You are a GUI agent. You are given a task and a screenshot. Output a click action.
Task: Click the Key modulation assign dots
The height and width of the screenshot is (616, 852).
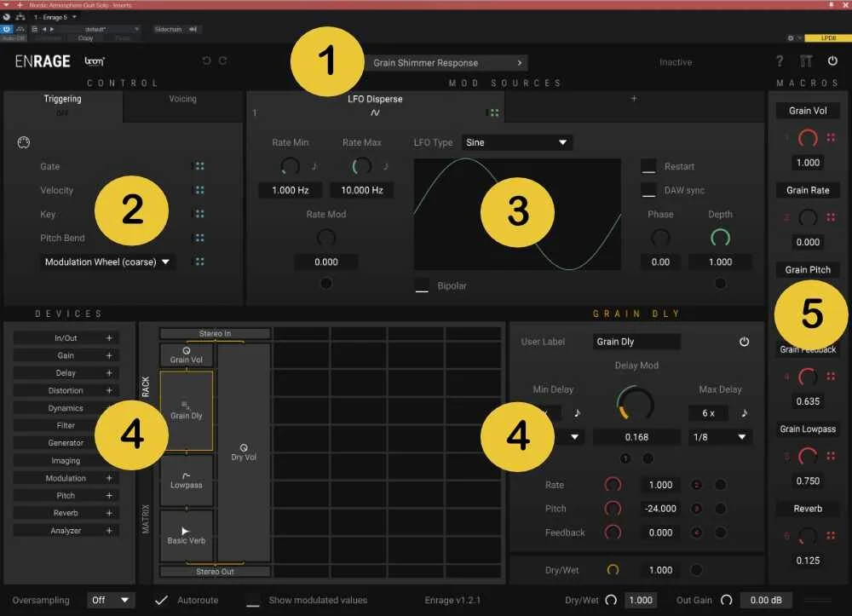point(200,214)
